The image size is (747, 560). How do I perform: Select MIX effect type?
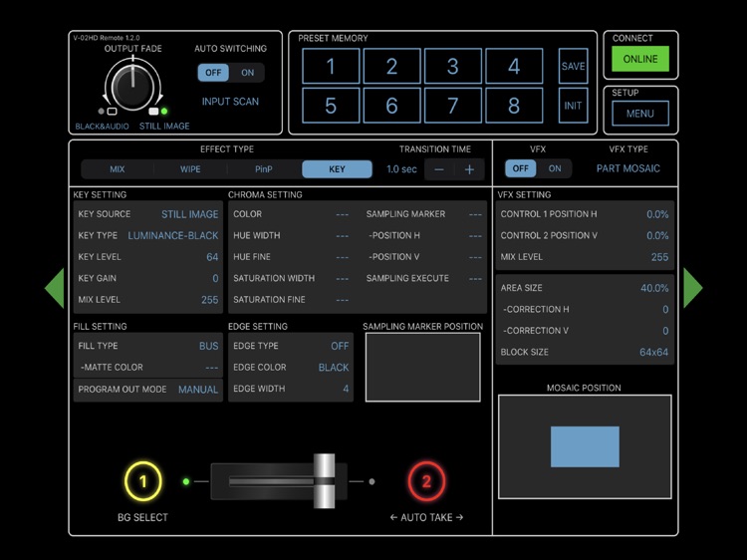118,169
